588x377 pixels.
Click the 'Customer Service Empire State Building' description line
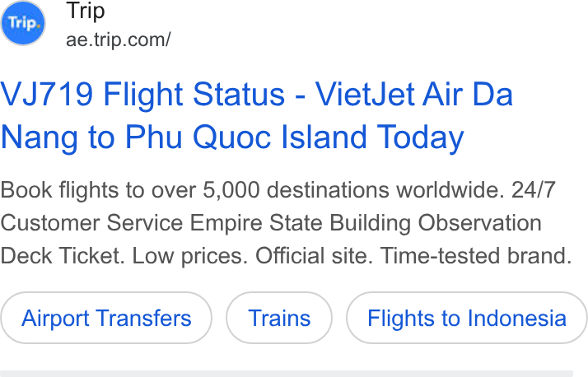206,222
